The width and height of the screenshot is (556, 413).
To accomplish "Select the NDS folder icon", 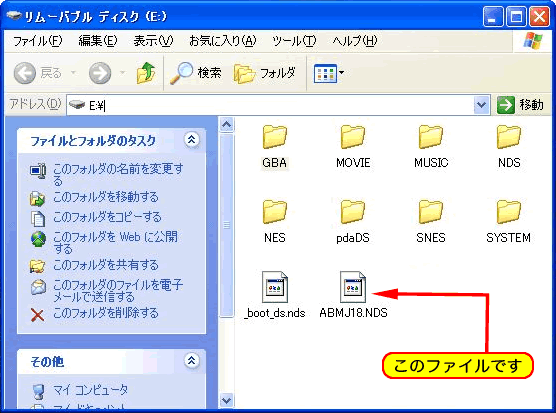I will [x=508, y=136].
